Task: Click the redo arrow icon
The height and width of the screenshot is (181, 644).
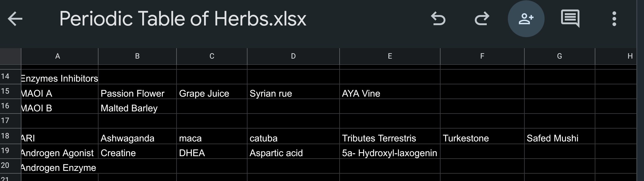Action: [482, 19]
